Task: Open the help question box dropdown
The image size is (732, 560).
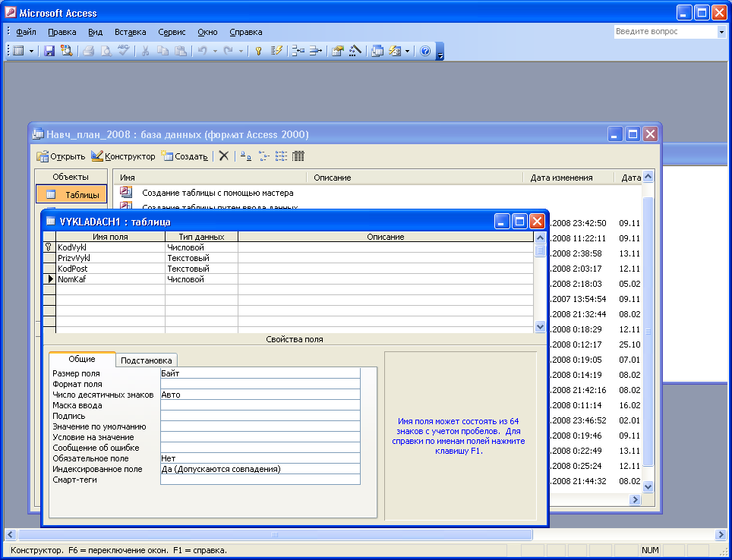Action: 721,32
